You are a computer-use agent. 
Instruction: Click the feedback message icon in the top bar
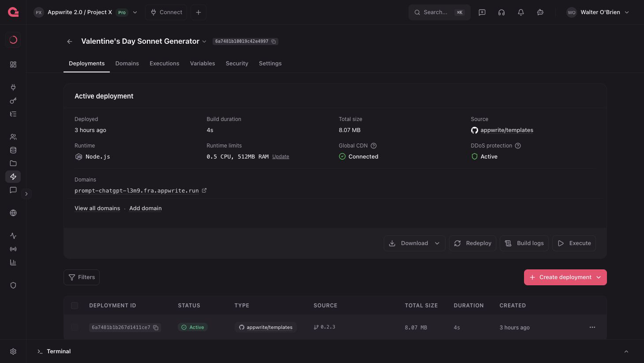482,12
